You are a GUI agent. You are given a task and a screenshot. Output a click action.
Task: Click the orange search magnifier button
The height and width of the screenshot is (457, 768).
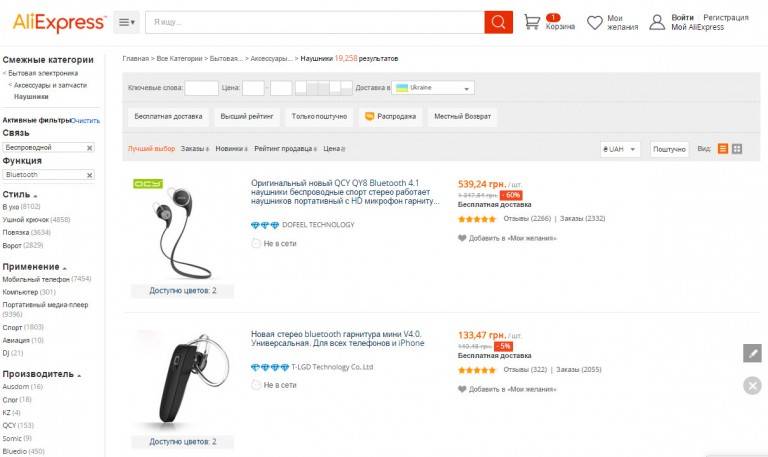point(498,22)
